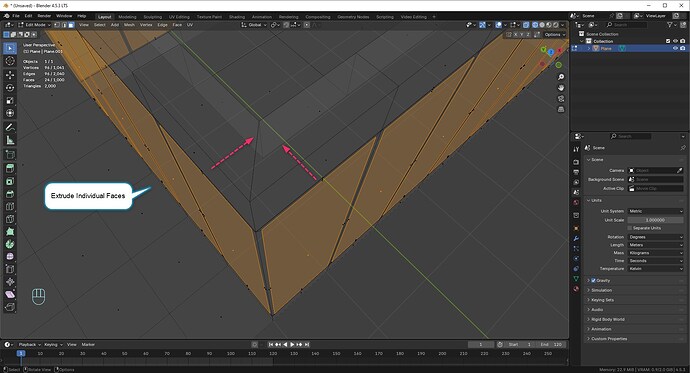This screenshot has width=690, height=373.
Task: Switch to edge select mode
Action: 64,25
